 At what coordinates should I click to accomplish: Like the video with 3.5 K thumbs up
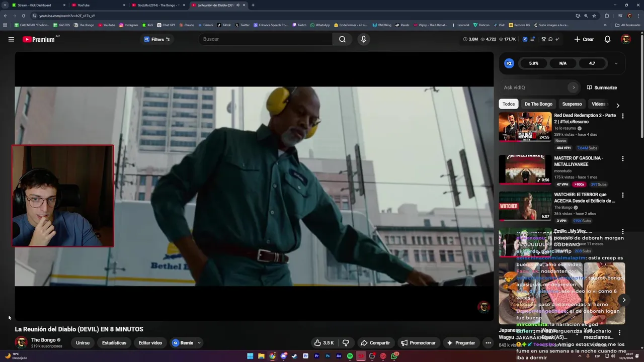click(324, 343)
